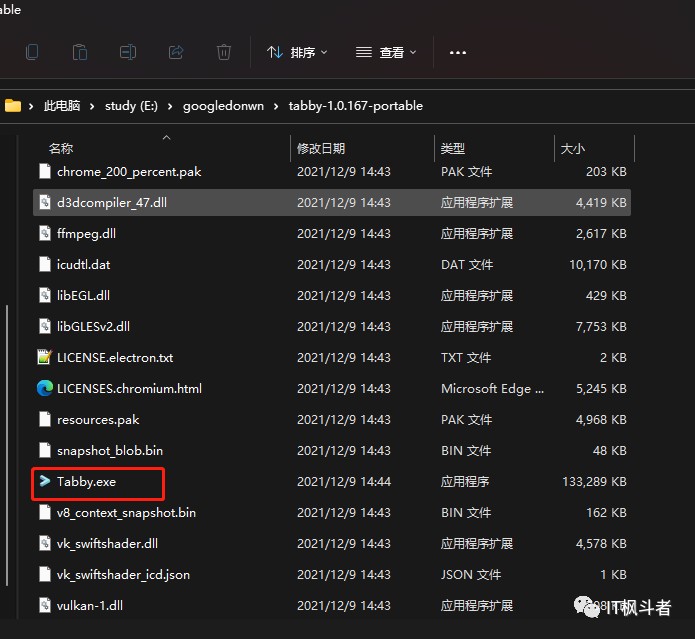695x639 pixels.
Task: Sort by 名称 column header
Action: [61, 148]
